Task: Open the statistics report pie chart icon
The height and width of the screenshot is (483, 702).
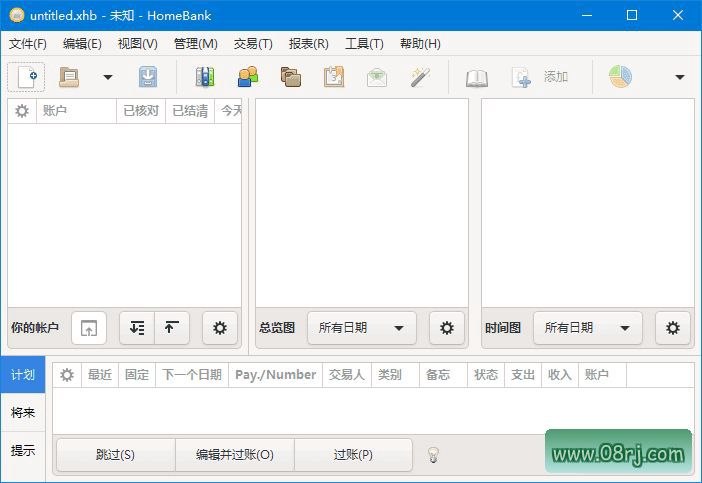Action: tap(620, 77)
